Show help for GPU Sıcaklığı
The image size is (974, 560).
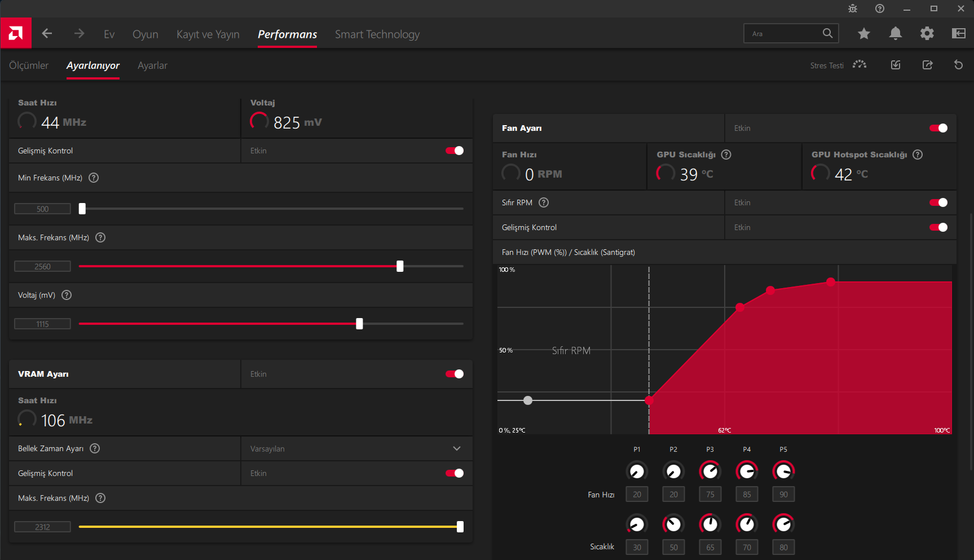pyautogui.click(x=726, y=155)
